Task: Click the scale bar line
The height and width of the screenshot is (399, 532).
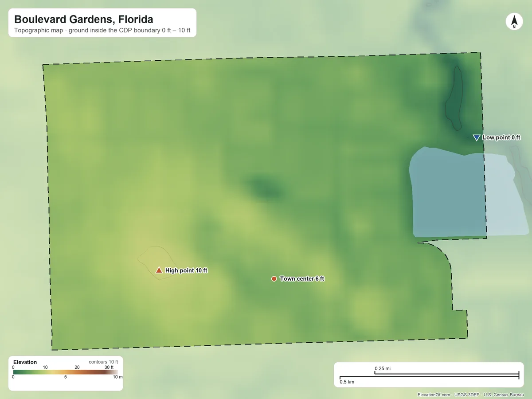Action: pyautogui.click(x=429, y=376)
